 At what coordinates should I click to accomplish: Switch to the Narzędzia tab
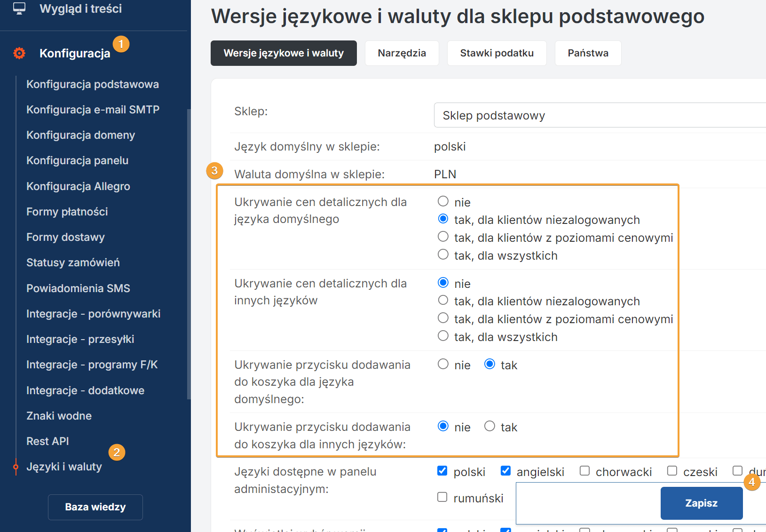pyautogui.click(x=402, y=53)
